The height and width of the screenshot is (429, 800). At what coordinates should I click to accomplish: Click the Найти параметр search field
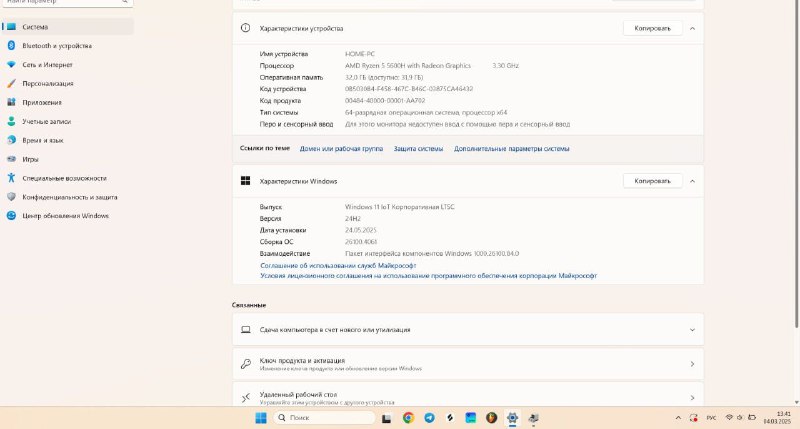[x=67, y=2]
